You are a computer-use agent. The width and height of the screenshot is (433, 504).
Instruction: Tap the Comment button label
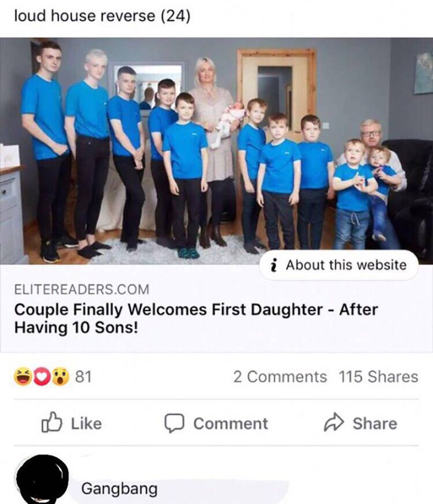pos(231,423)
